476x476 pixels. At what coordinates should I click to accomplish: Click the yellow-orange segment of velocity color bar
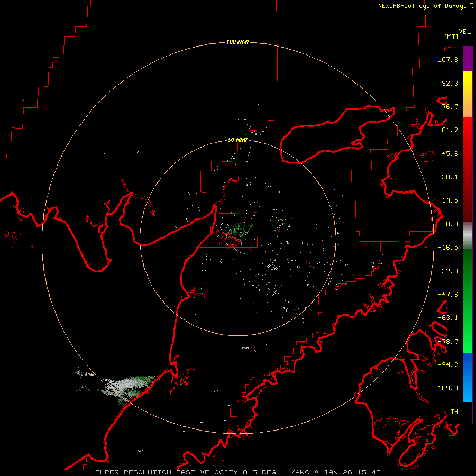click(x=467, y=94)
